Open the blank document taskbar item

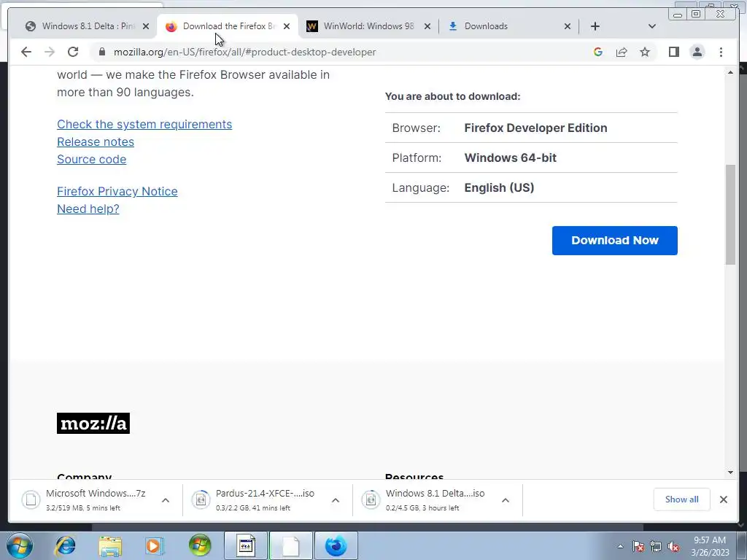click(x=290, y=545)
